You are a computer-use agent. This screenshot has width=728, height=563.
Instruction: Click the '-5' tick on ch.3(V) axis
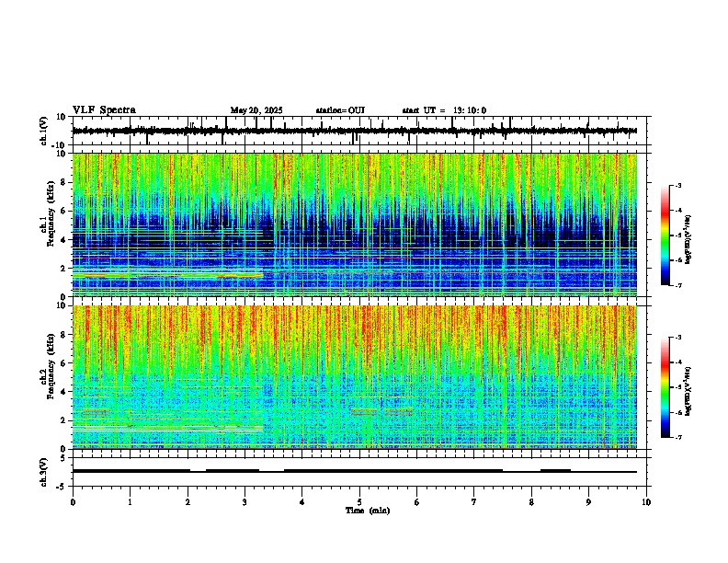coord(63,487)
